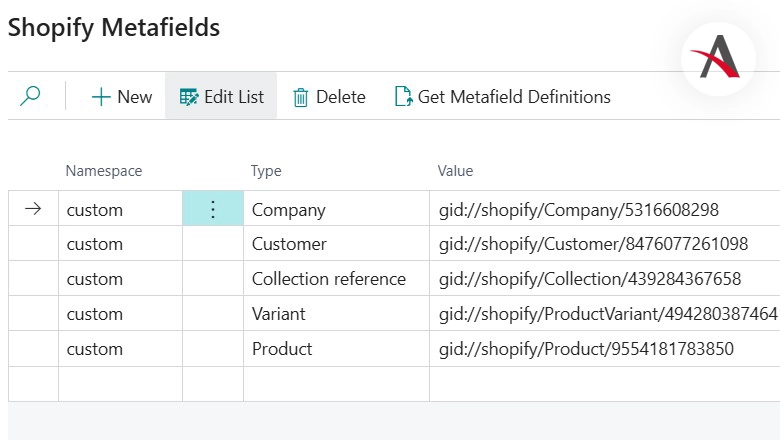Open the Value column header menu

(455, 171)
